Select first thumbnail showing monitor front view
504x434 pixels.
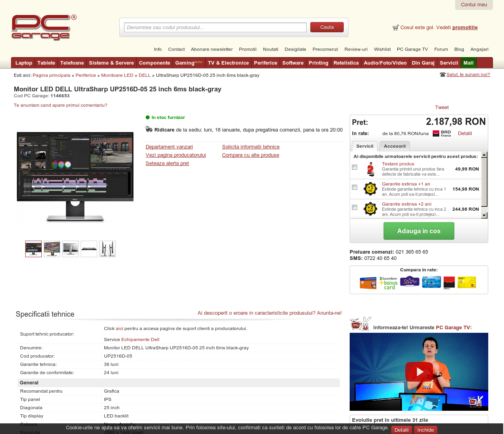(x=33, y=249)
